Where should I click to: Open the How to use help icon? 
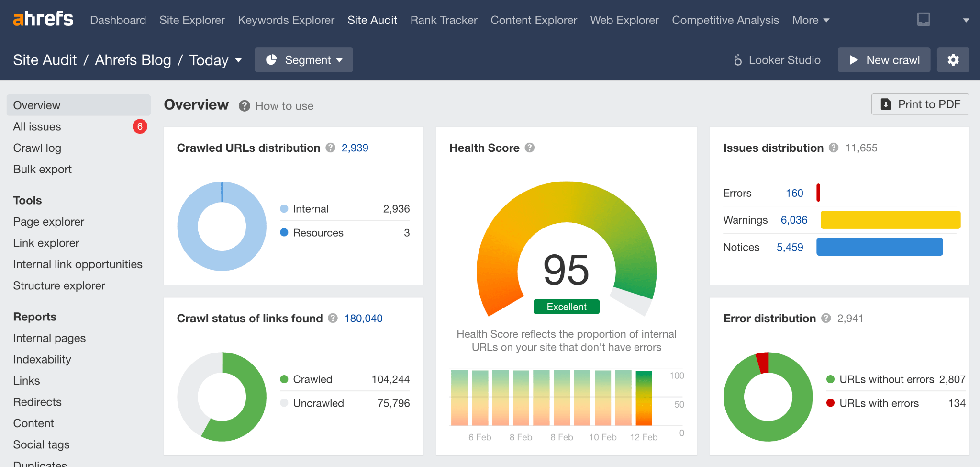coord(244,106)
